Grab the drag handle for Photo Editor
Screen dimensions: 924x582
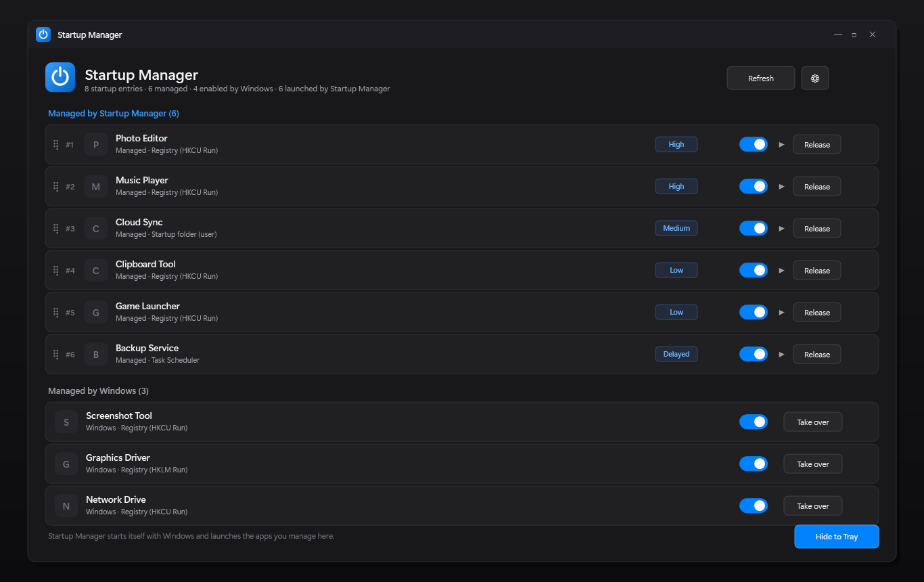[56, 145]
